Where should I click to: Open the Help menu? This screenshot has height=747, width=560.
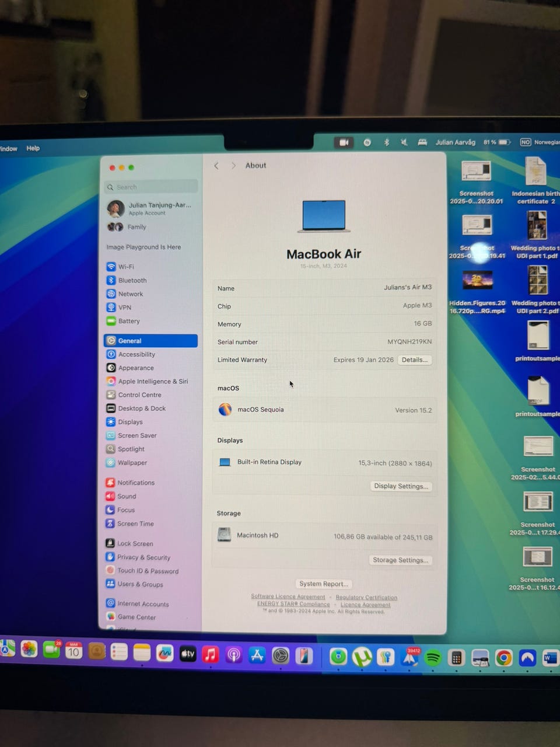tap(33, 148)
